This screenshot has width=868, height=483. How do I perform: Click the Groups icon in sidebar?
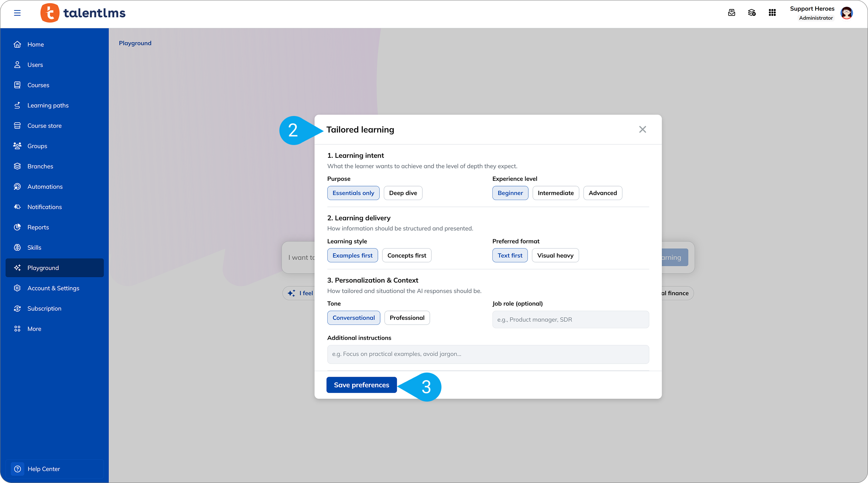17,146
